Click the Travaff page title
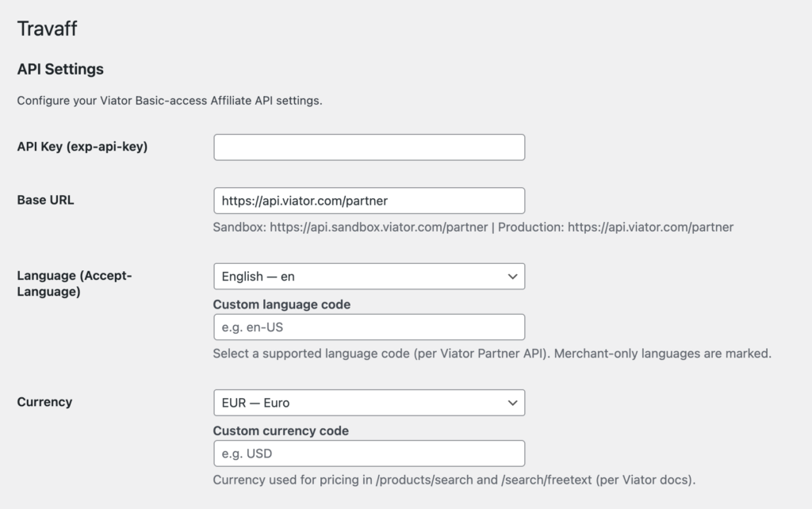The height and width of the screenshot is (509, 812). pos(46,29)
